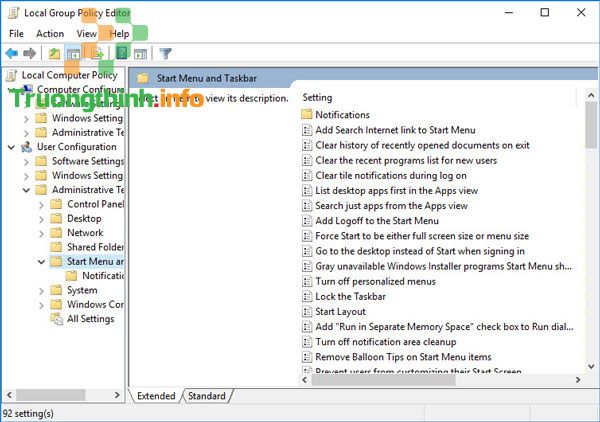Image resolution: width=600 pixels, height=422 pixels.
Task: Collapse the Start Menu and Taskbar node
Action: [42, 262]
